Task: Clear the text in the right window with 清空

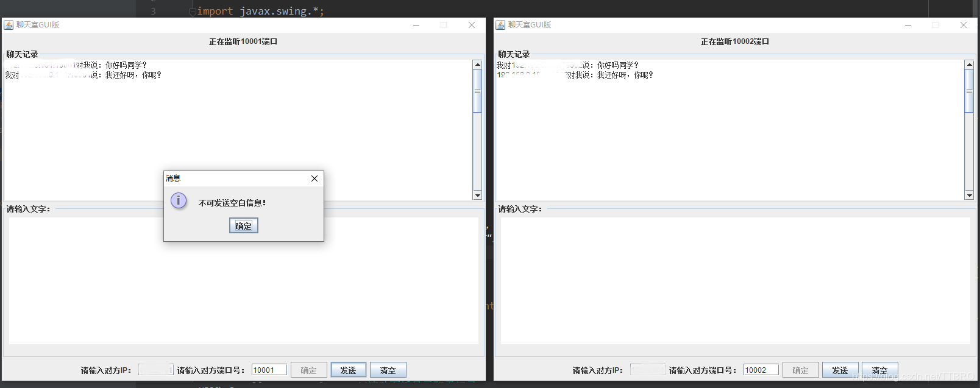Action: tap(880, 370)
